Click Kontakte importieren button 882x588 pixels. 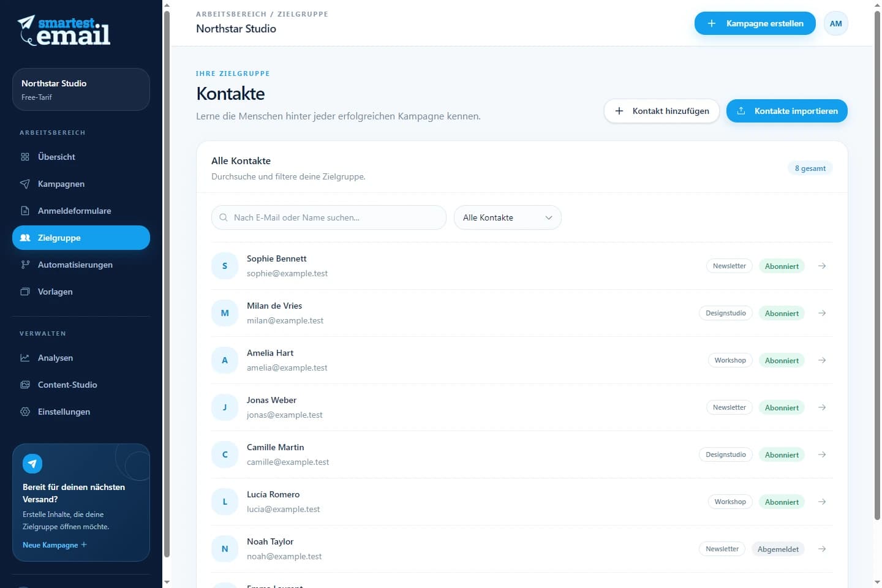(x=787, y=111)
